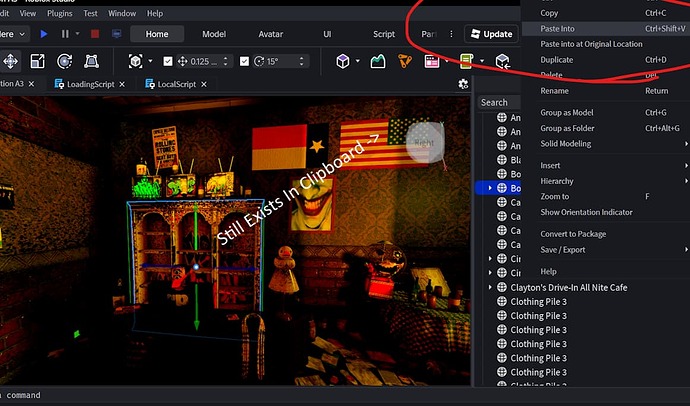The image size is (690, 406).
Task: Close the LoadingScript tab
Action: click(x=122, y=84)
